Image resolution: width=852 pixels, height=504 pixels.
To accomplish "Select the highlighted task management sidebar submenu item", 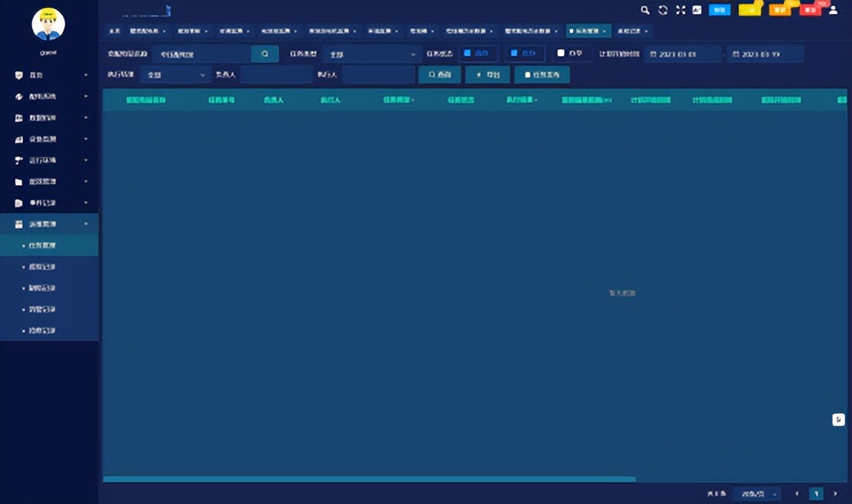I will point(49,246).
